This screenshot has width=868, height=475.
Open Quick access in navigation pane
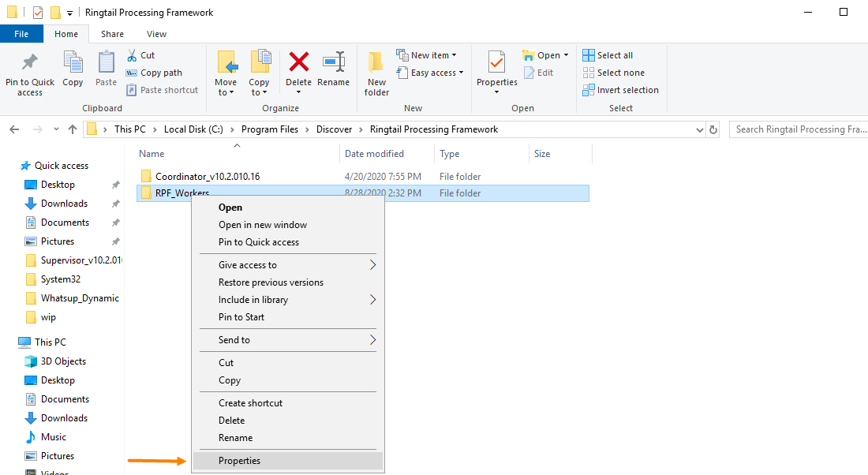coord(62,166)
